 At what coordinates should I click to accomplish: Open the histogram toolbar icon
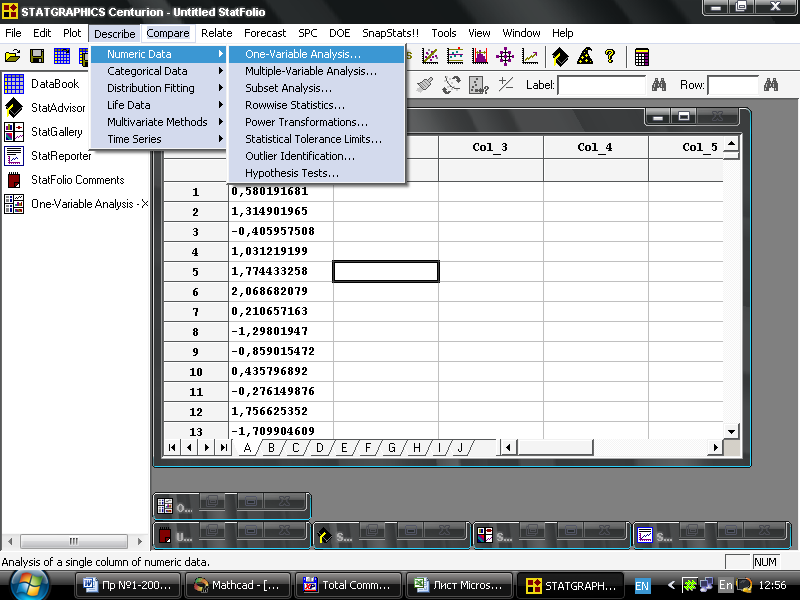click(x=480, y=56)
